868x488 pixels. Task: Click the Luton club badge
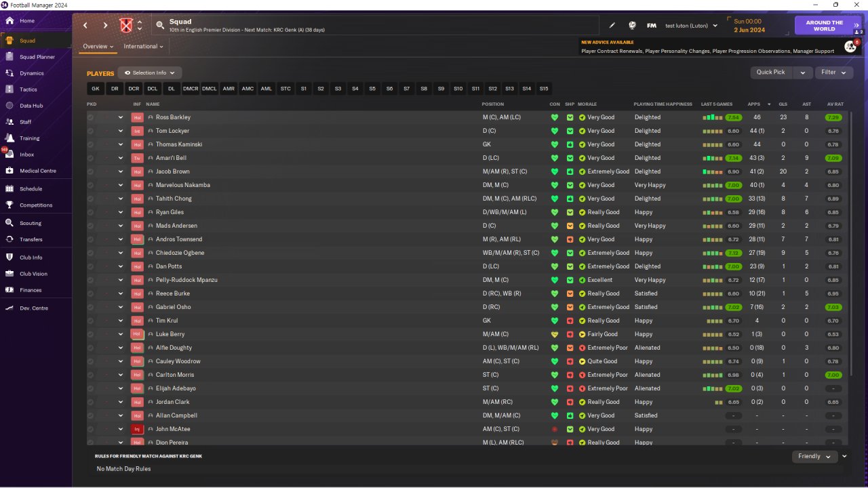pyautogui.click(x=126, y=26)
